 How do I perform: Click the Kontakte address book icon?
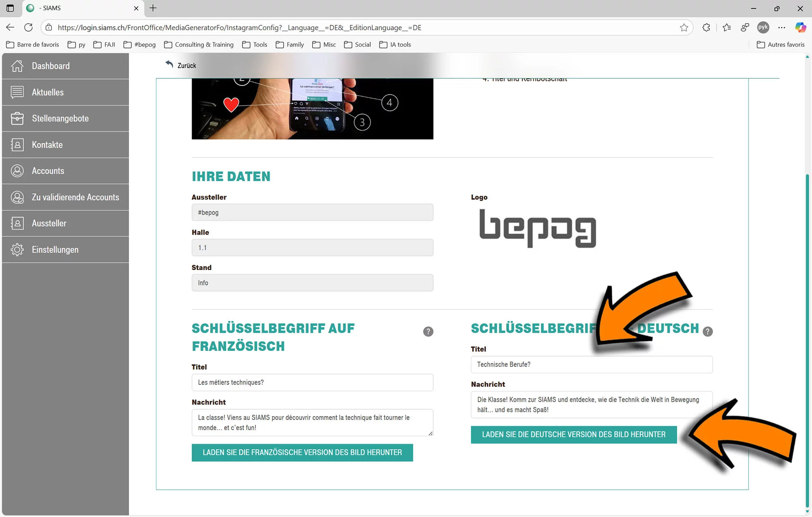tap(17, 145)
